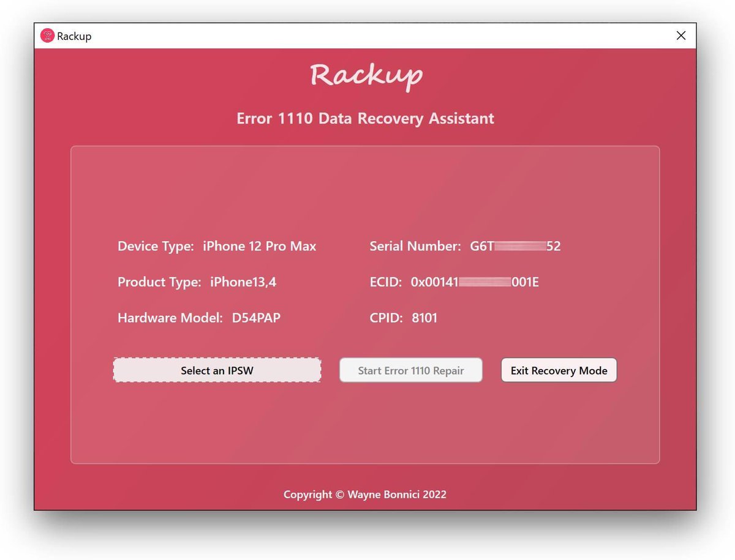Click the 'Product Type:' label
Image resolution: width=735 pixels, height=560 pixels.
tap(159, 282)
